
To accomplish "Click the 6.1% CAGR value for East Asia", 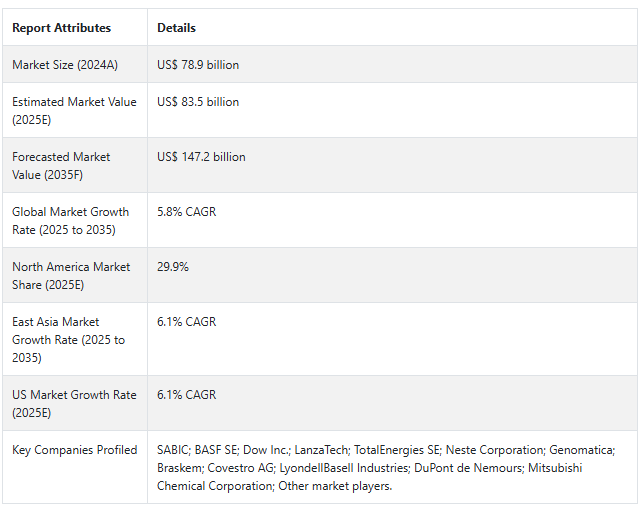I will 186,322.
